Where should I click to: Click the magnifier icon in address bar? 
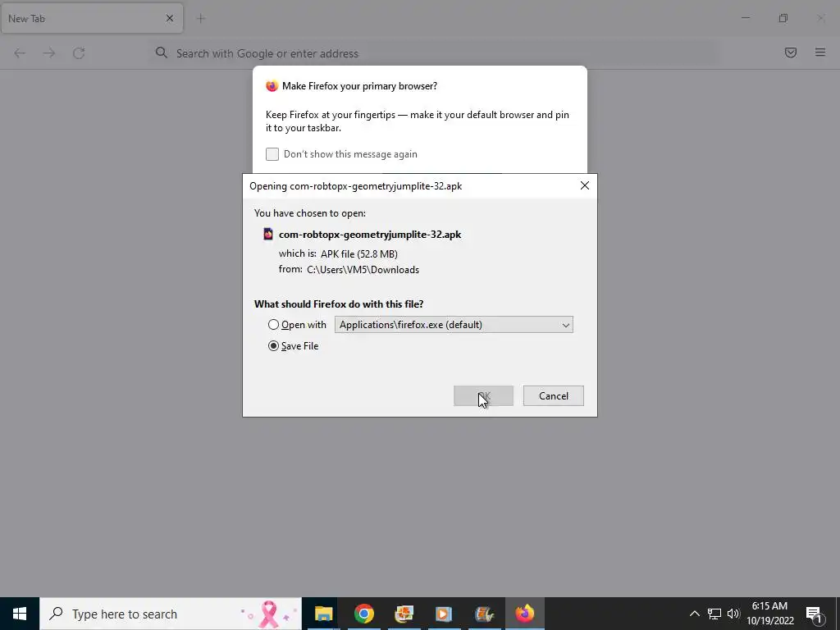162,52
